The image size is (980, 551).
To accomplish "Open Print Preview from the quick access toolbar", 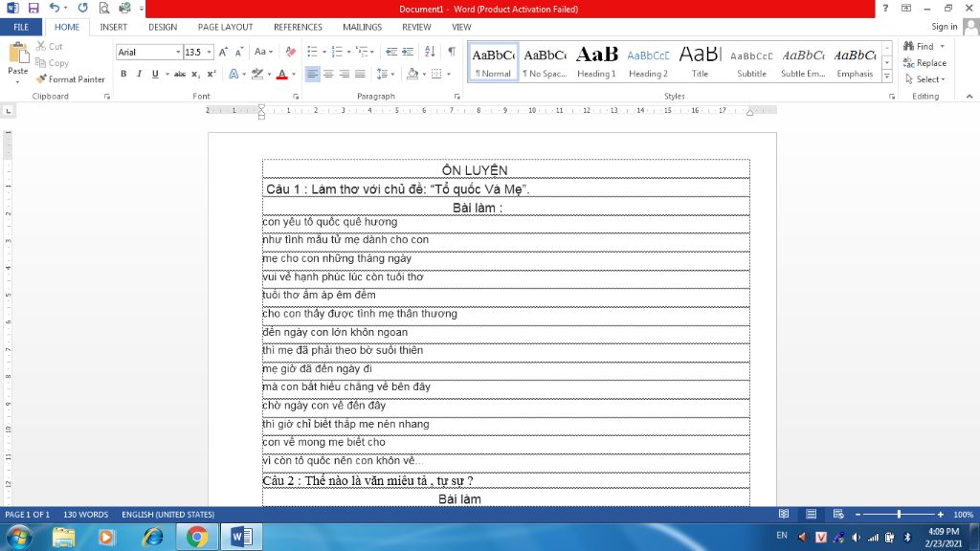I will click(103, 8).
